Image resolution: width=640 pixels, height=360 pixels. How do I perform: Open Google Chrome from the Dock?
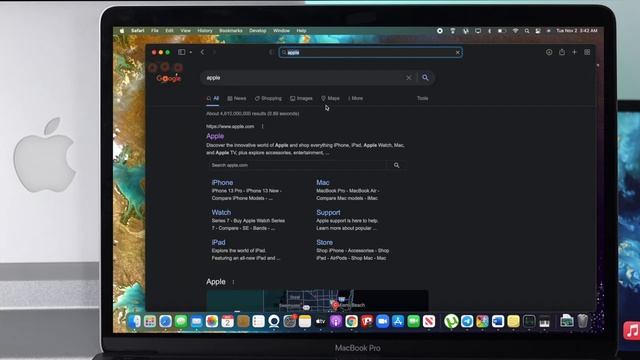351,322
